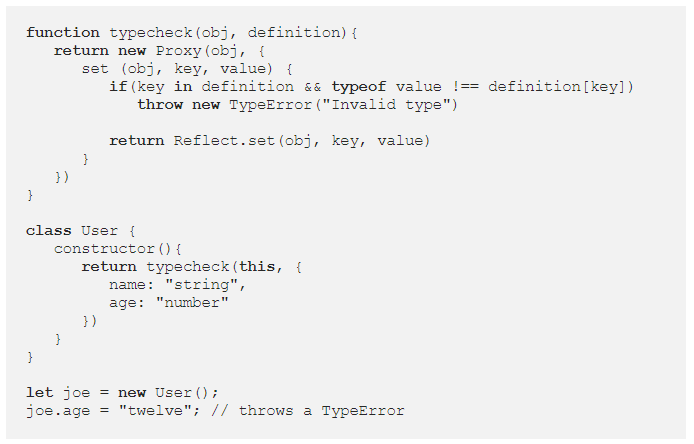Click the 'let' keyword
Screen dimensions: 694x444
(39, 392)
